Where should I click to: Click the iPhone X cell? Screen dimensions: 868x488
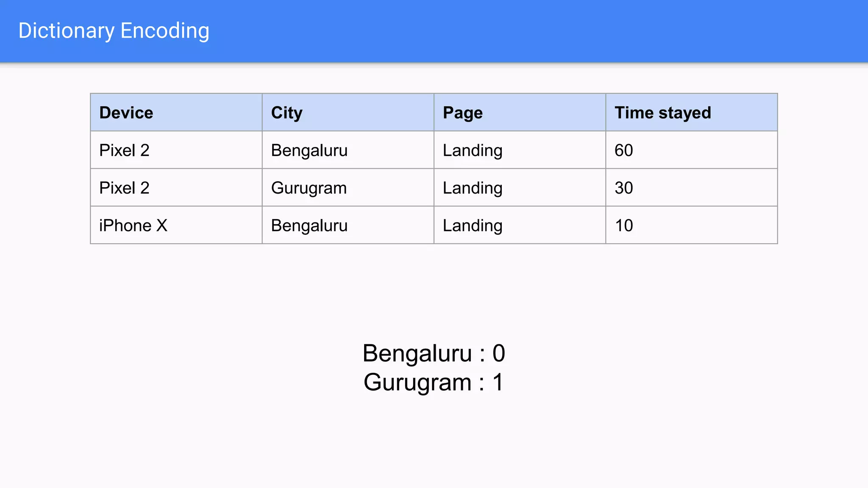[133, 225]
